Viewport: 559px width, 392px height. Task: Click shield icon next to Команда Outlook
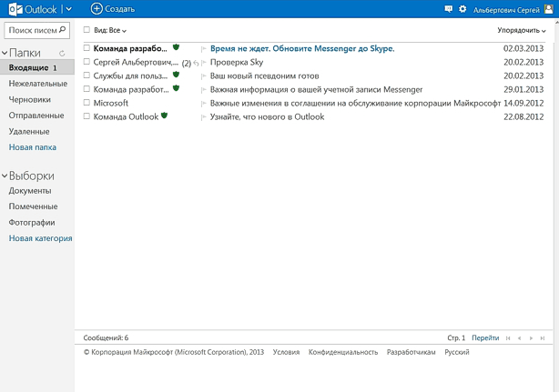point(164,115)
